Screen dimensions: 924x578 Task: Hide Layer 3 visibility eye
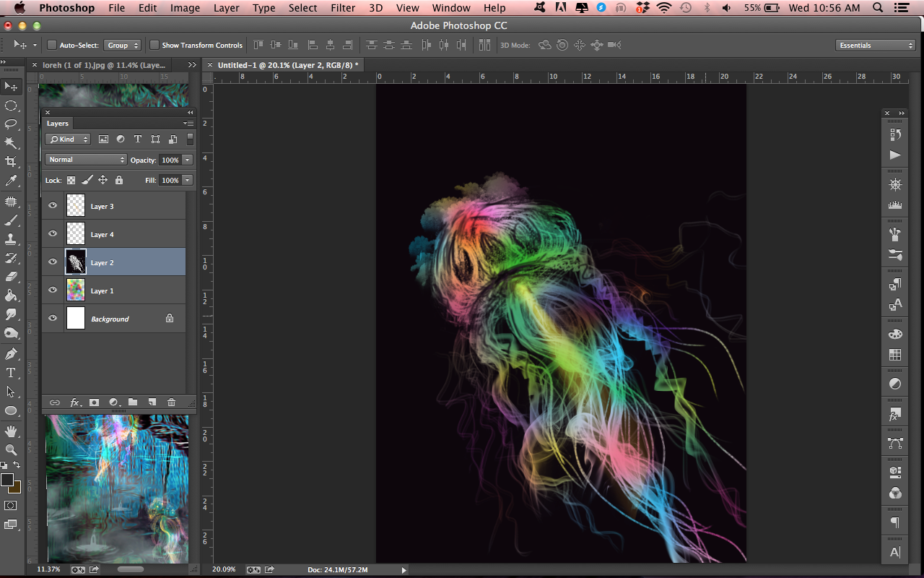click(53, 206)
